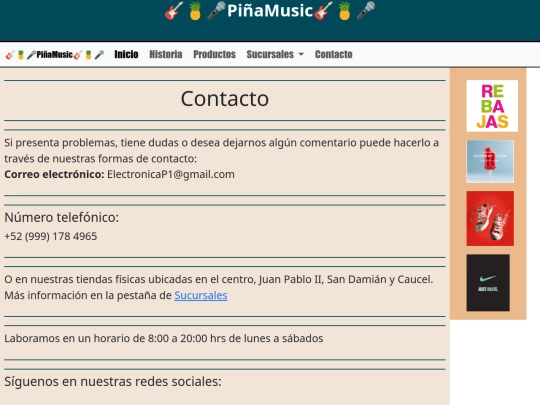Click the Número telefónico heading
The image size is (540, 405).
click(x=61, y=217)
